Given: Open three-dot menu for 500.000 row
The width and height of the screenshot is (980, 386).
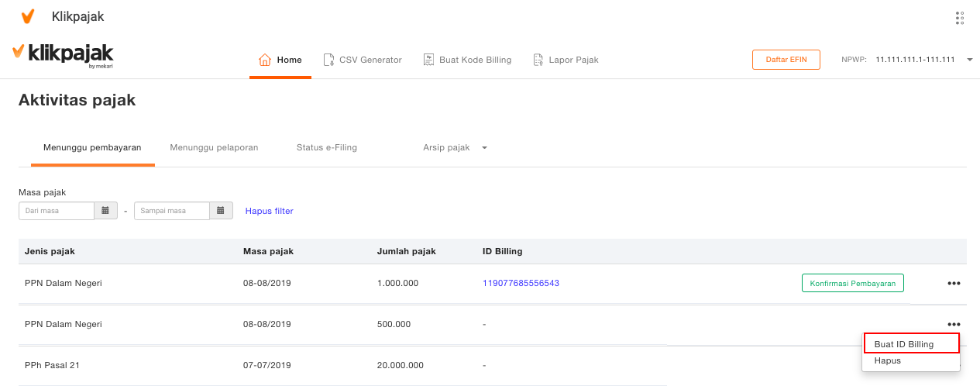Looking at the screenshot, I should click(954, 324).
